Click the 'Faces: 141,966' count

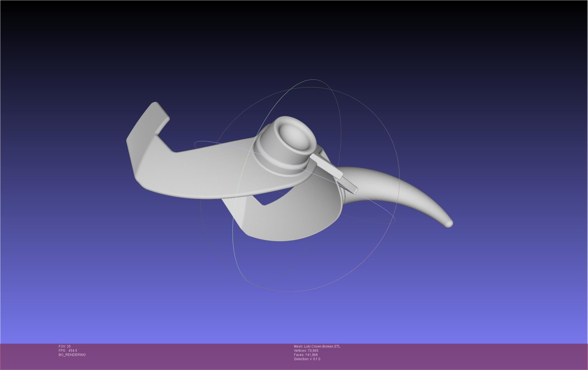(306, 355)
